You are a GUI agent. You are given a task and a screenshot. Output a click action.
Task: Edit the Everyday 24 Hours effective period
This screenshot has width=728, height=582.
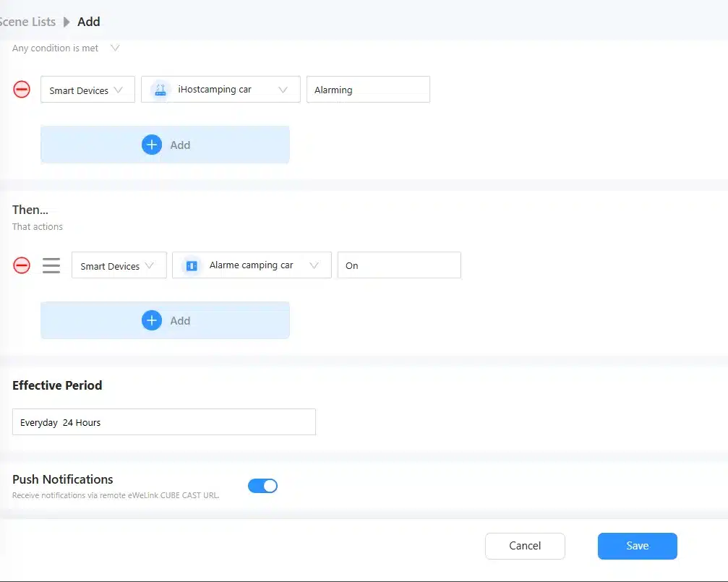click(163, 422)
